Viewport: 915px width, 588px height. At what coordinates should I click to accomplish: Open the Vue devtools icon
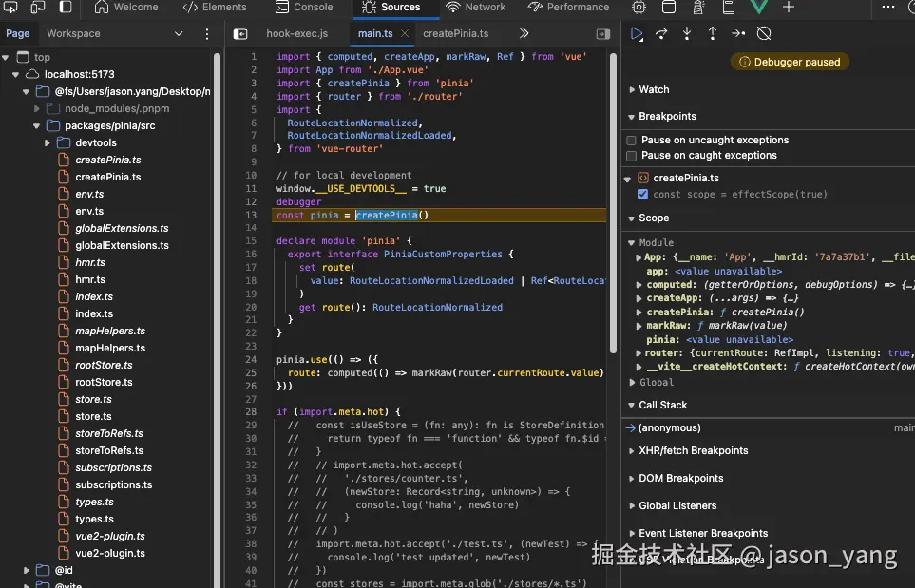(759, 8)
